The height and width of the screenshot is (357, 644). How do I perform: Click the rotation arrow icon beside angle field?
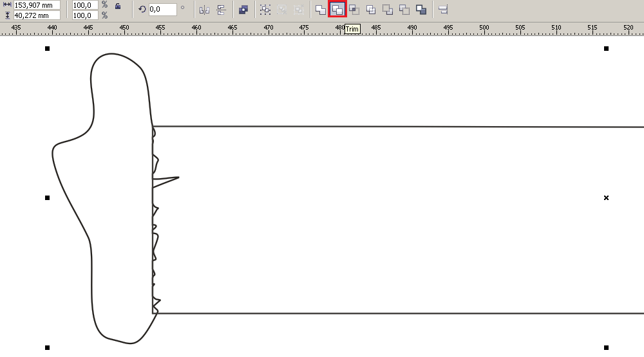(x=142, y=9)
